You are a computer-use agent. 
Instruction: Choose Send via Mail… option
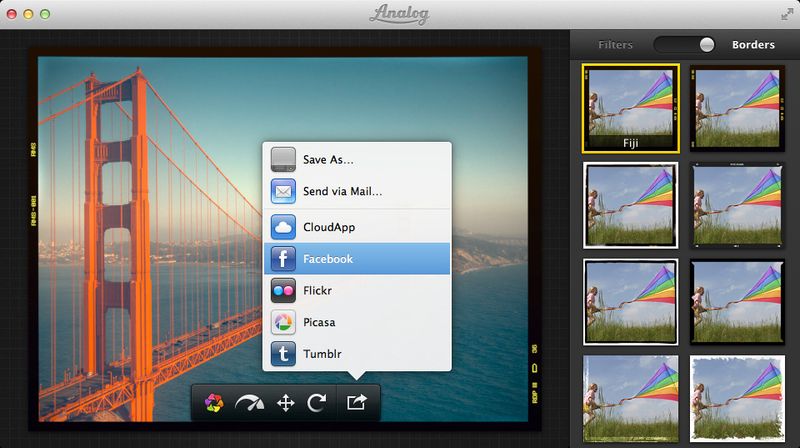357,191
